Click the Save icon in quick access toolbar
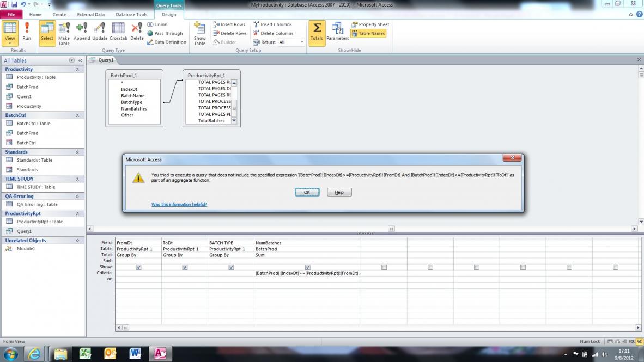 tap(14, 4)
